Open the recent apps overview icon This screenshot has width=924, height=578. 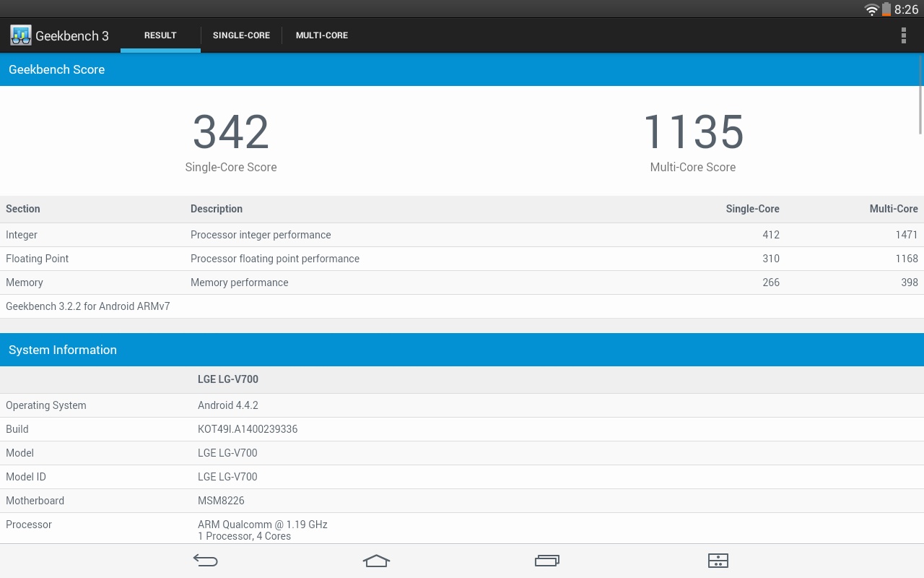pos(547,561)
